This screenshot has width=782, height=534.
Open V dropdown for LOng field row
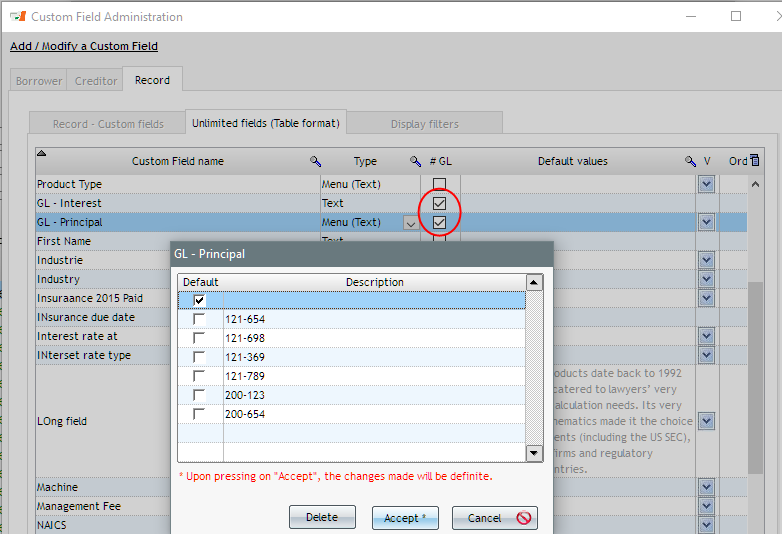(706, 421)
